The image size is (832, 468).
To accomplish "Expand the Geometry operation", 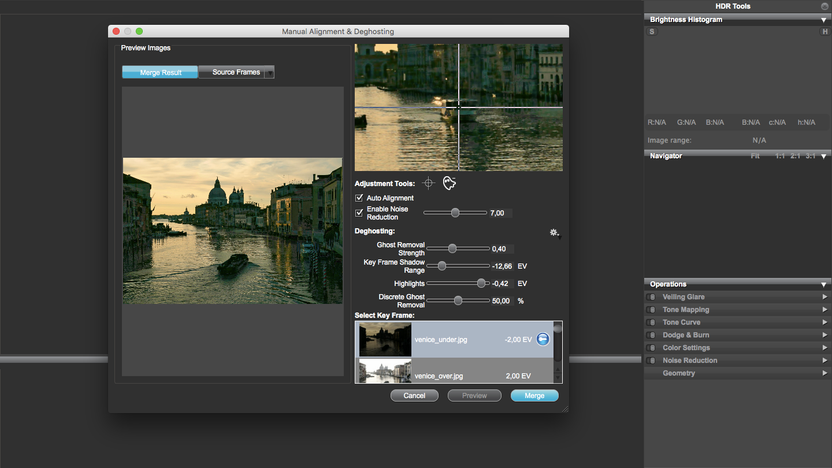I will (825, 374).
